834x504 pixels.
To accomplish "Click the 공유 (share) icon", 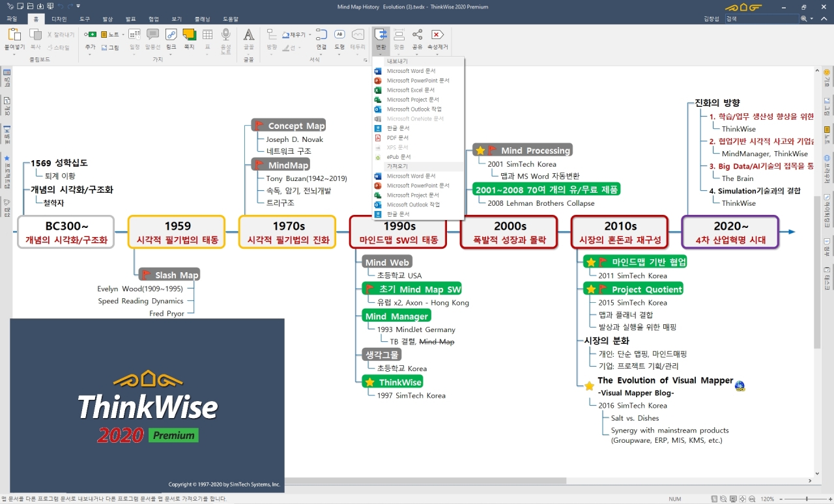I will point(417,35).
